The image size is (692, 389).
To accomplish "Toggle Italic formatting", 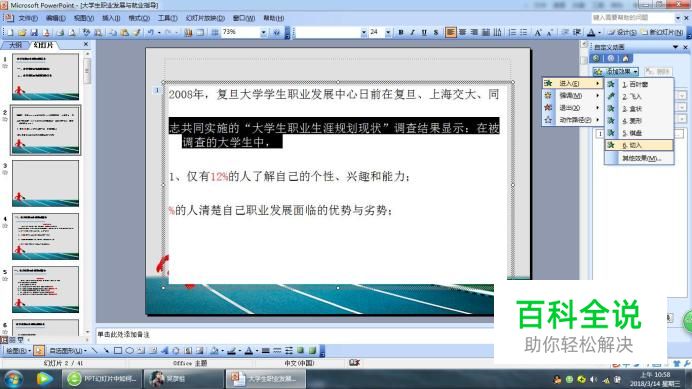I will pyautogui.click(x=412, y=32).
